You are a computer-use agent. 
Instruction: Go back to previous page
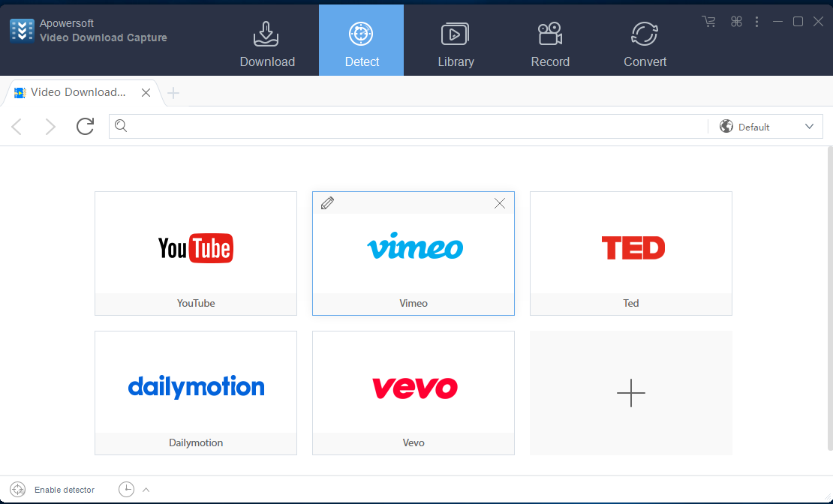[17, 127]
